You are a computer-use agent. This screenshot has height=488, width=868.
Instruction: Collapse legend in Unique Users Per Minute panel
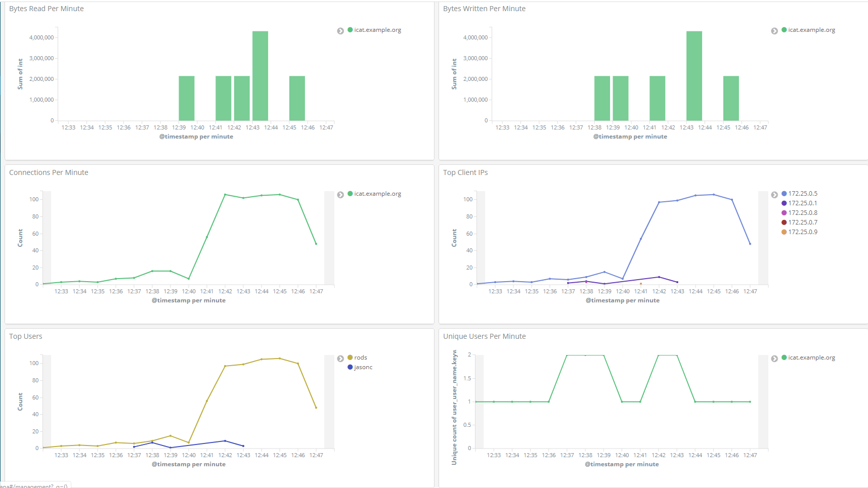pos(774,359)
